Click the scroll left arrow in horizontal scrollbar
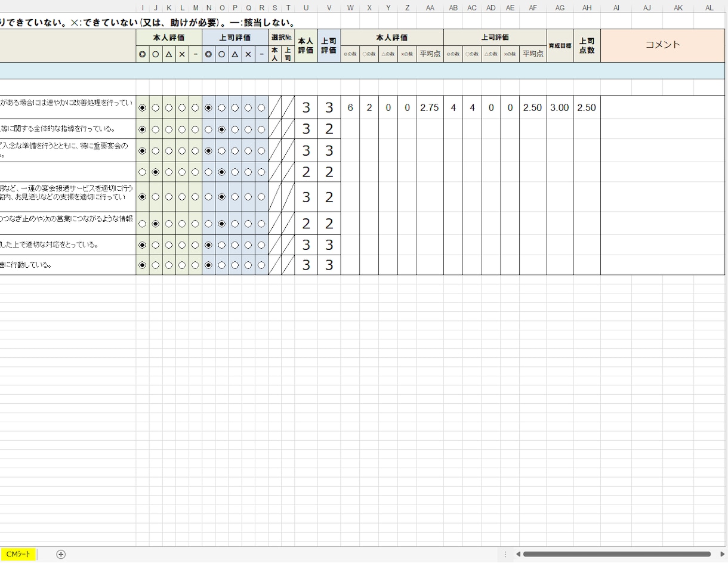This screenshot has width=728, height=563. click(518, 554)
